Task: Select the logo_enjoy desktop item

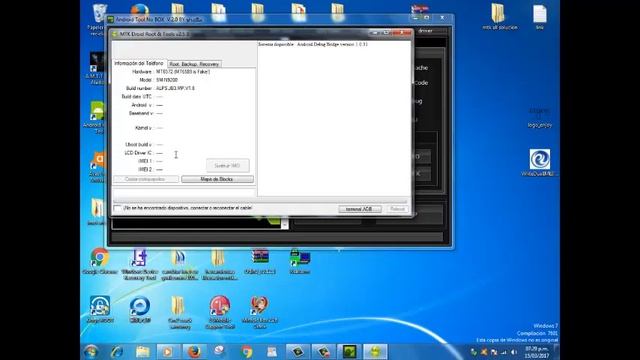Action: [x=540, y=118]
